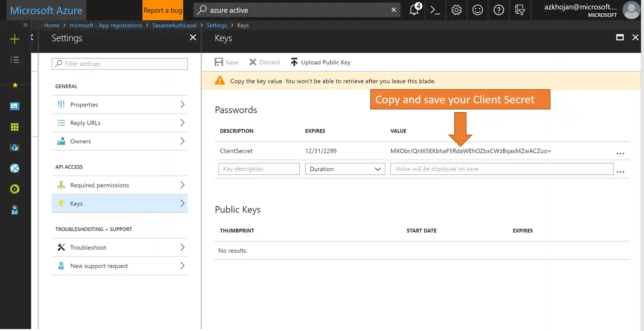Click the azure active search field

[297, 10]
